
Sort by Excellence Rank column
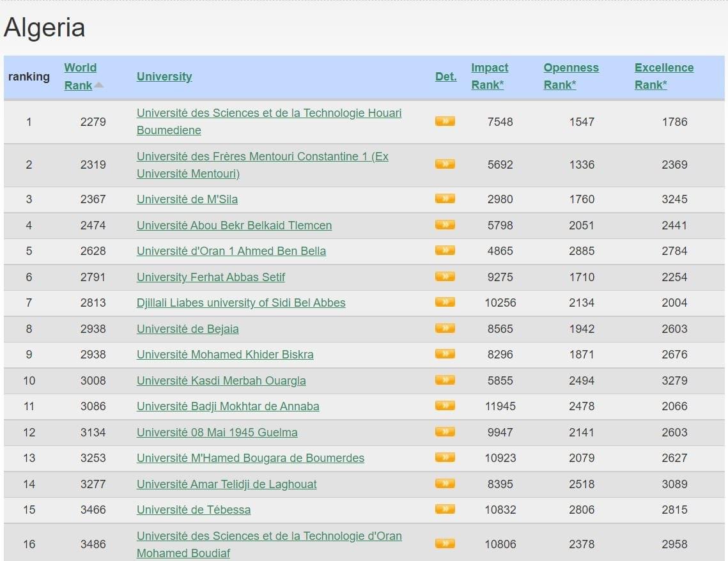click(x=664, y=77)
